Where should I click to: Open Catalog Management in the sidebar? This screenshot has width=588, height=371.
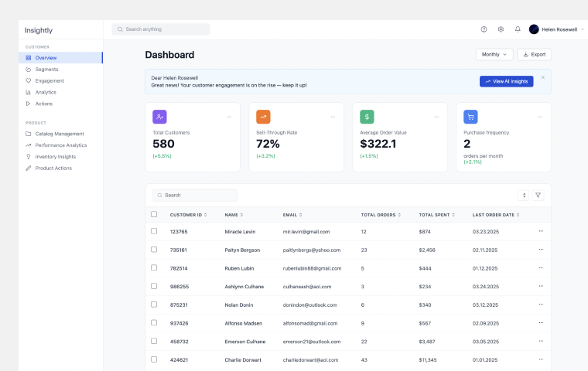pyautogui.click(x=60, y=134)
